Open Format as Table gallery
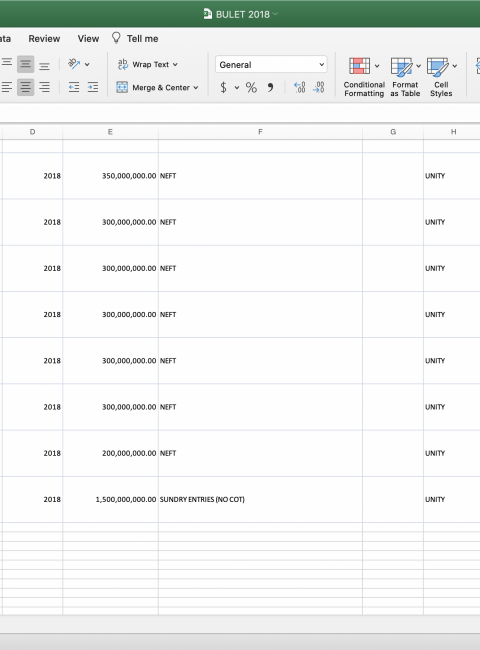480x650 pixels. [x=405, y=77]
